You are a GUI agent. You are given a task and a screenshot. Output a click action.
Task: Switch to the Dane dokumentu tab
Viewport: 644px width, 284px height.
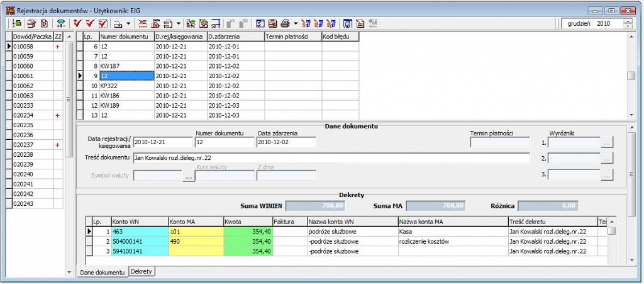pyautogui.click(x=102, y=272)
